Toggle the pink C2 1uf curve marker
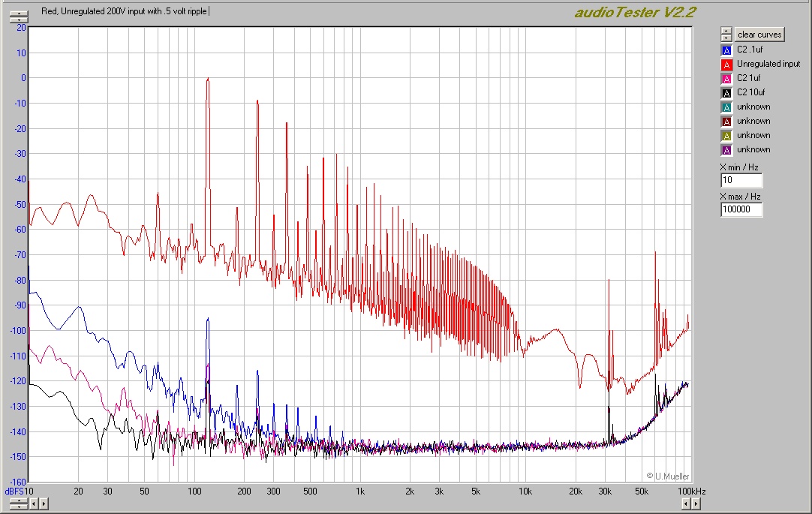The image size is (812, 514). coord(726,79)
